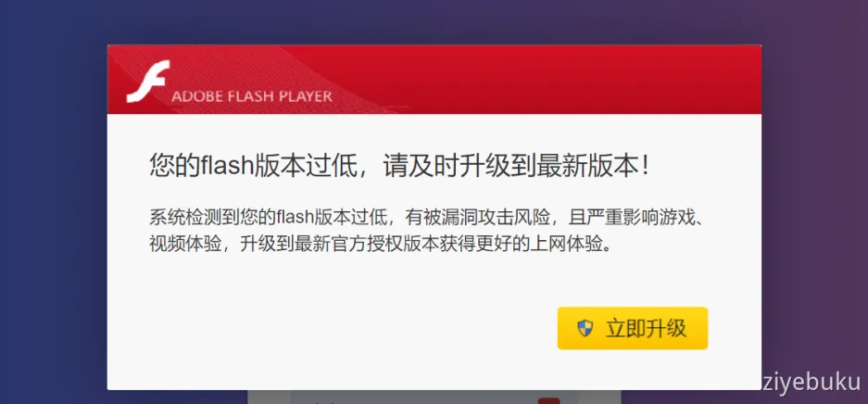The height and width of the screenshot is (404, 868).
Task: Click the dark background above the dialog
Action: [x=434, y=22]
